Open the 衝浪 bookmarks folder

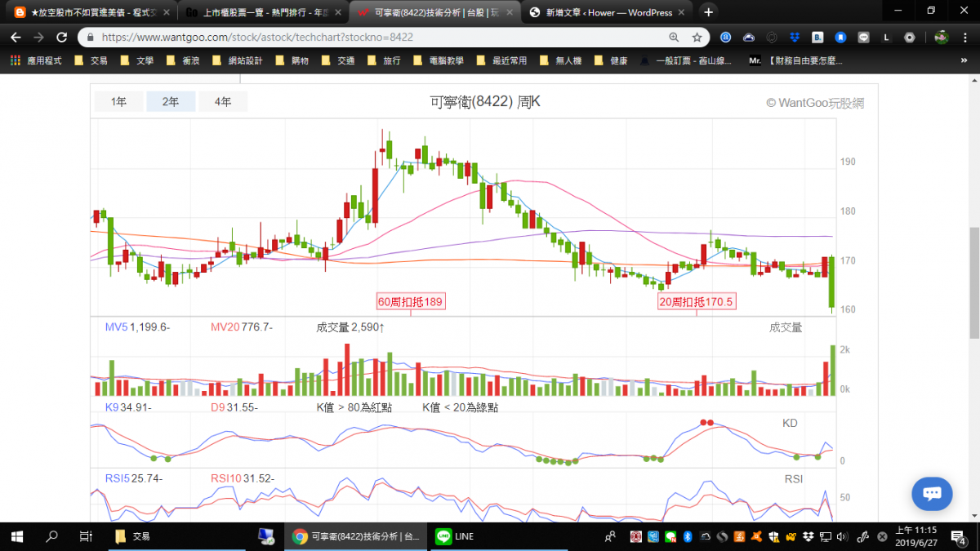(185, 60)
